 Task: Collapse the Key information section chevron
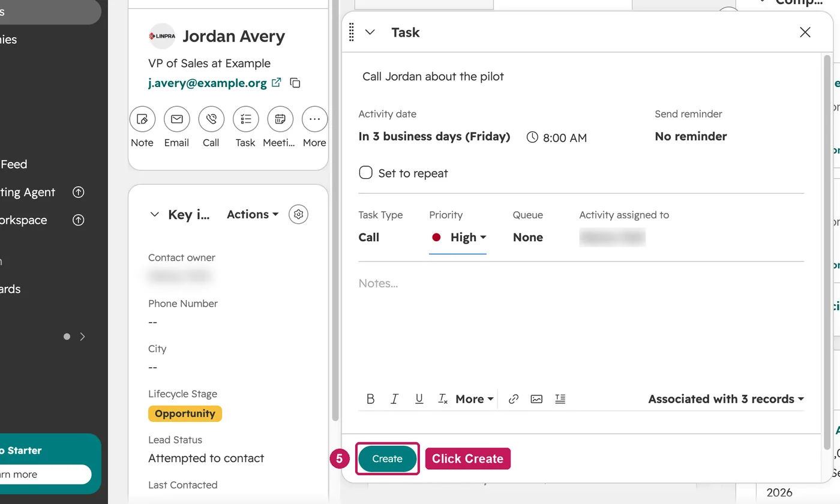154,214
